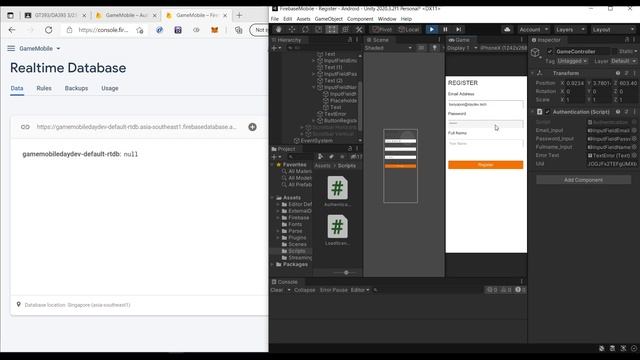
Task: Select the Rect tool in Unity toolbar
Action: click(332, 29)
